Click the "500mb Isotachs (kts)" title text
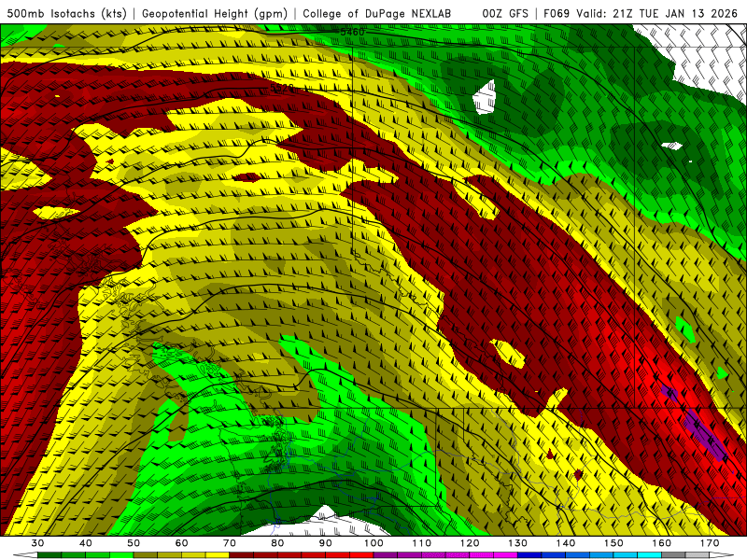This screenshot has height=560, width=747. [66, 13]
